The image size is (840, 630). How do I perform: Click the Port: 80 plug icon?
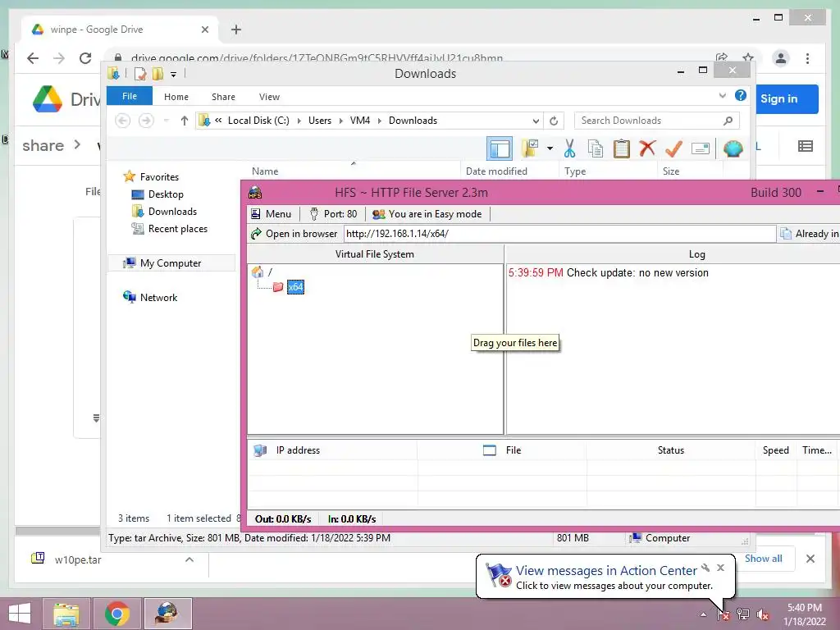click(x=314, y=214)
